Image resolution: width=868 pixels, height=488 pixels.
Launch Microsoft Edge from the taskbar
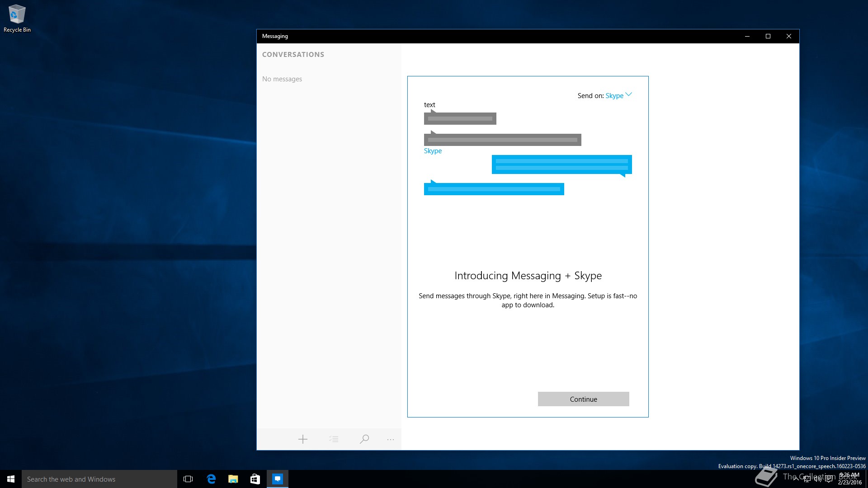tap(211, 479)
